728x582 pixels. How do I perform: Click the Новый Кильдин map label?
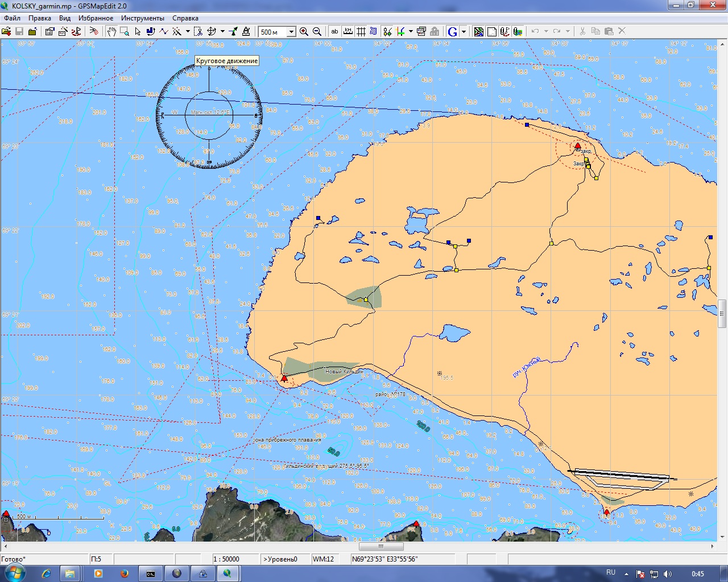coord(343,372)
